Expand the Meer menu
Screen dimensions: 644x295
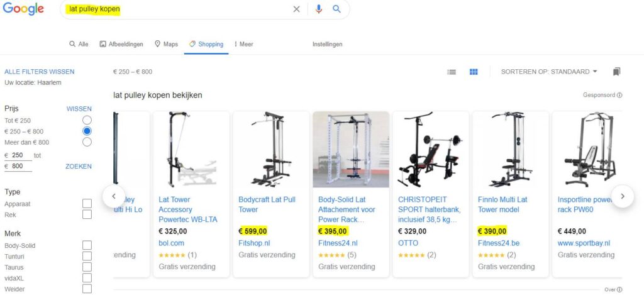click(243, 44)
